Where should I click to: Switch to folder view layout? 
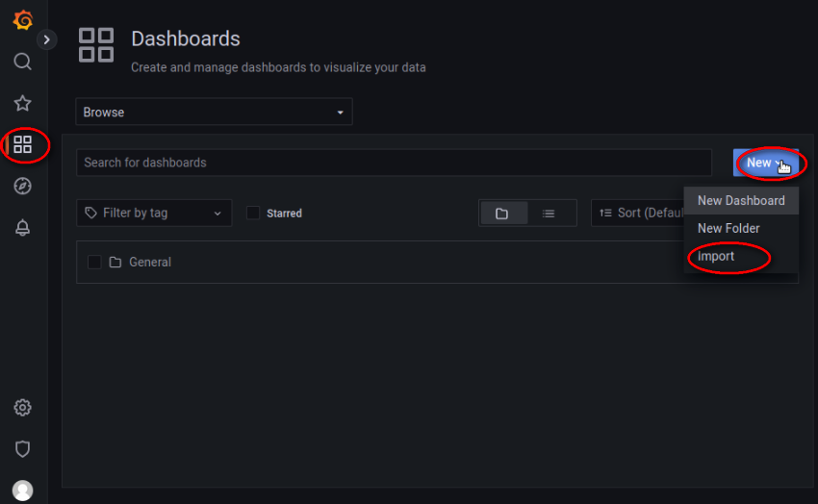[x=502, y=213]
